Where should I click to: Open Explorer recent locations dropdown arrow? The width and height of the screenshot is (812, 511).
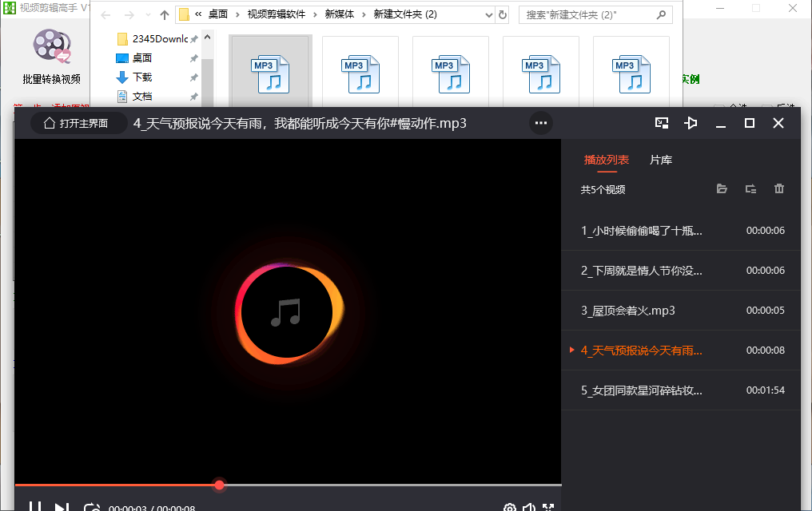click(x=148, y=15)
